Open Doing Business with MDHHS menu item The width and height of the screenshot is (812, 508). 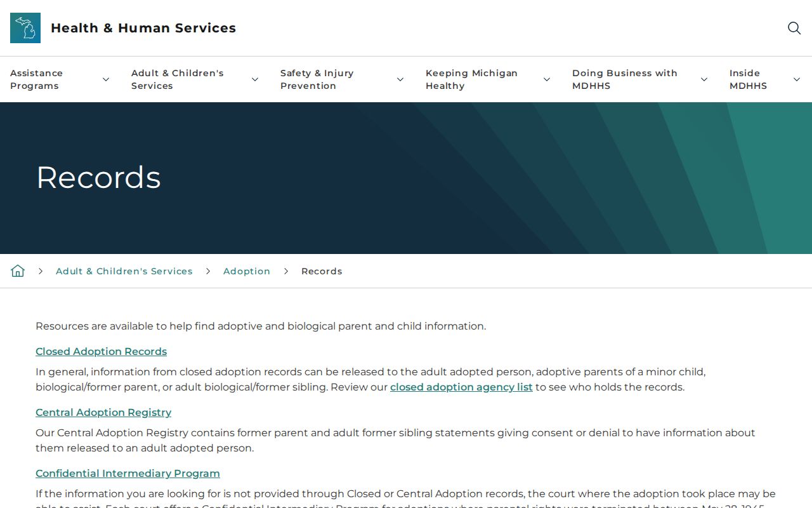(x=625, y=79)
